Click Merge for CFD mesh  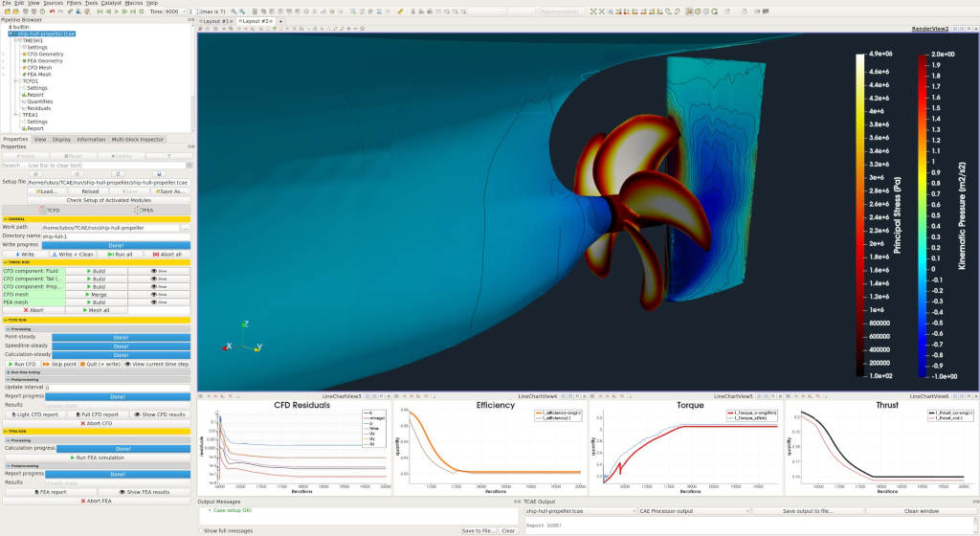(x=97, y=294)
